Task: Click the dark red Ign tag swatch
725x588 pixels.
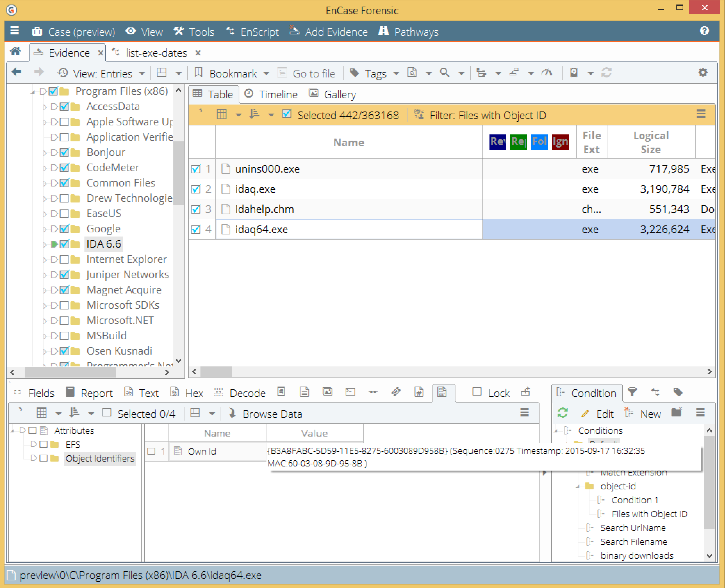Action: [x=560, y=142]
